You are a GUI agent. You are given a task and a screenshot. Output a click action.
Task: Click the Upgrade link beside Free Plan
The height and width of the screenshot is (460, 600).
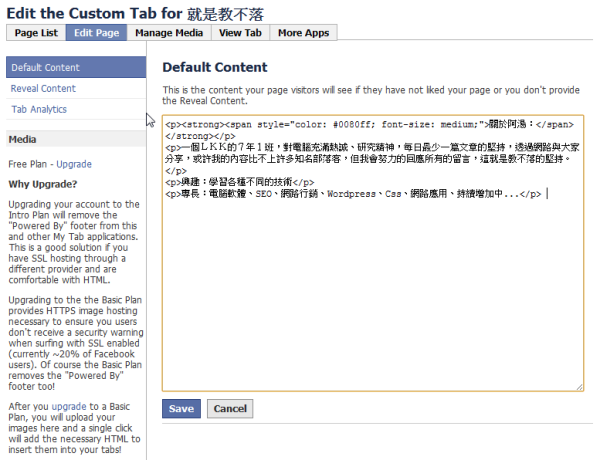[73, 162]
